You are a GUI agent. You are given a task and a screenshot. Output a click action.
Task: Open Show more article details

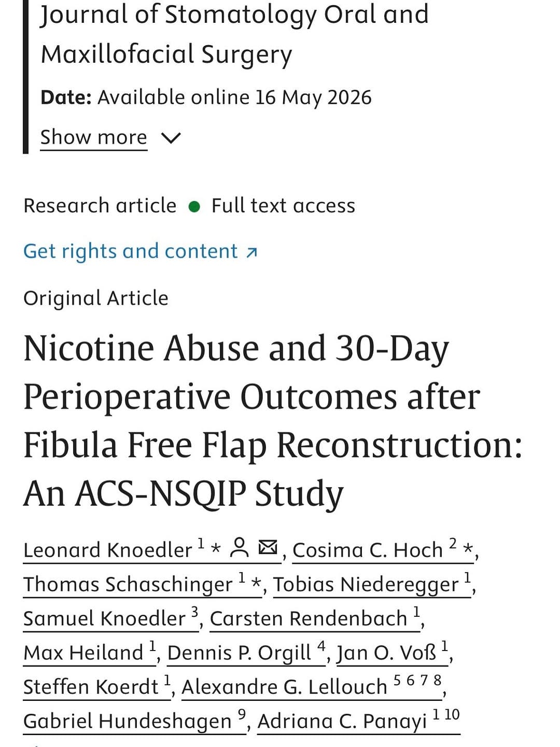point(94,137)
